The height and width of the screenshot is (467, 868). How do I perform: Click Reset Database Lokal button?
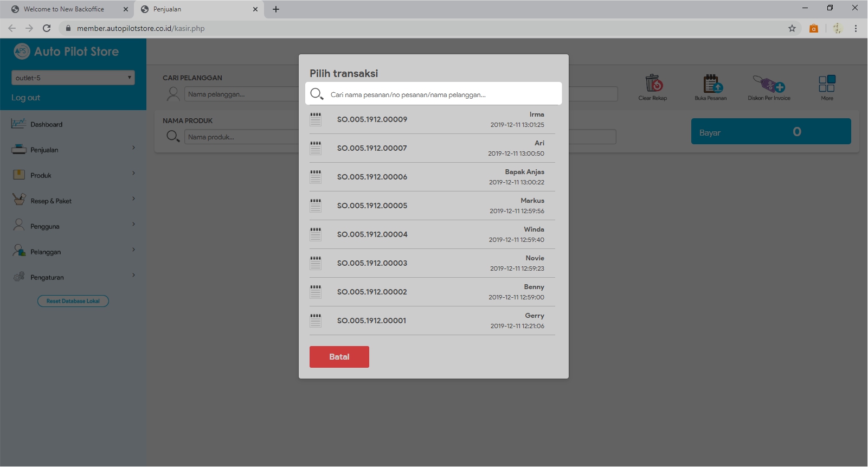73,301
